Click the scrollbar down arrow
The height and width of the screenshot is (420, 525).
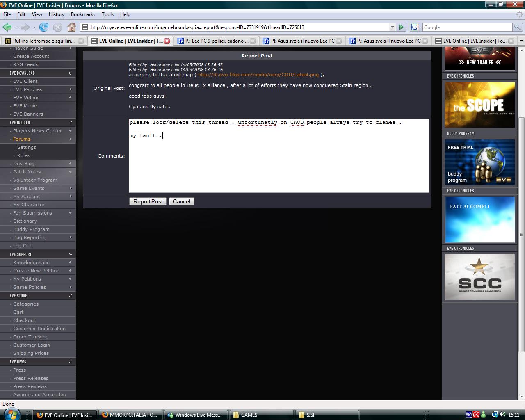tap(521, 396)
